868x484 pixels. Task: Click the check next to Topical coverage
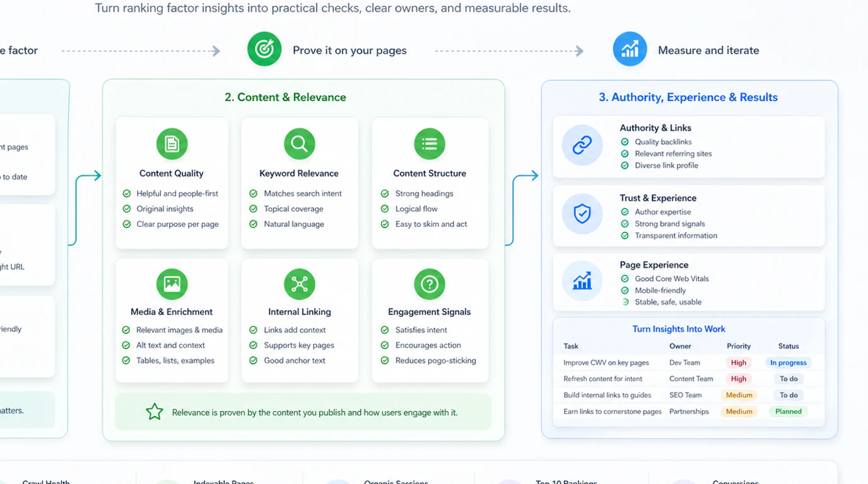click(x=254, y=209)
